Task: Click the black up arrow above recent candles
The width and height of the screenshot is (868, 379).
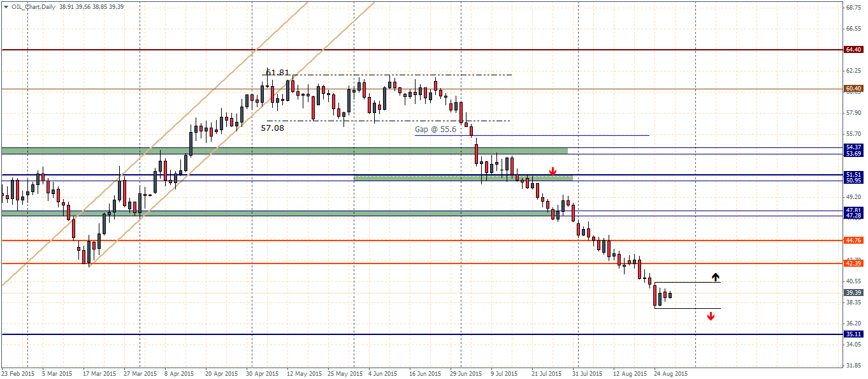Action: [x=715, y=277]
